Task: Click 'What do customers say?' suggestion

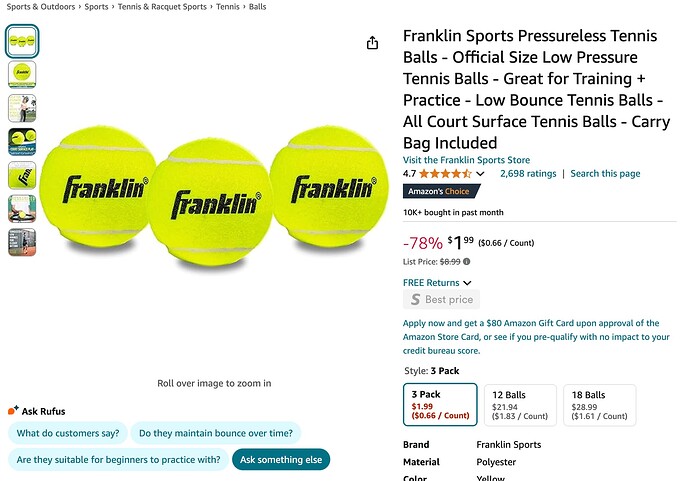Action: pos(68,434)
